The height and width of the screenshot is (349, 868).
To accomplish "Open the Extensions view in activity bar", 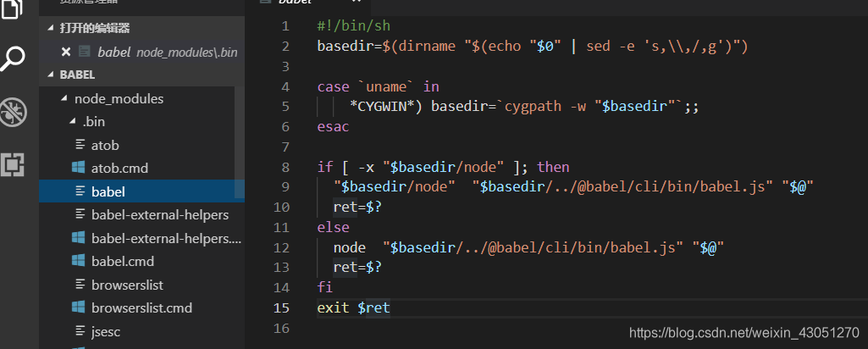I will pos(12,164).
